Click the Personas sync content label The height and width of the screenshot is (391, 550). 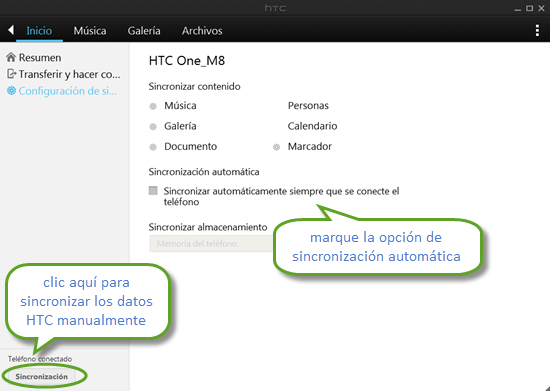tap(308, 106)
